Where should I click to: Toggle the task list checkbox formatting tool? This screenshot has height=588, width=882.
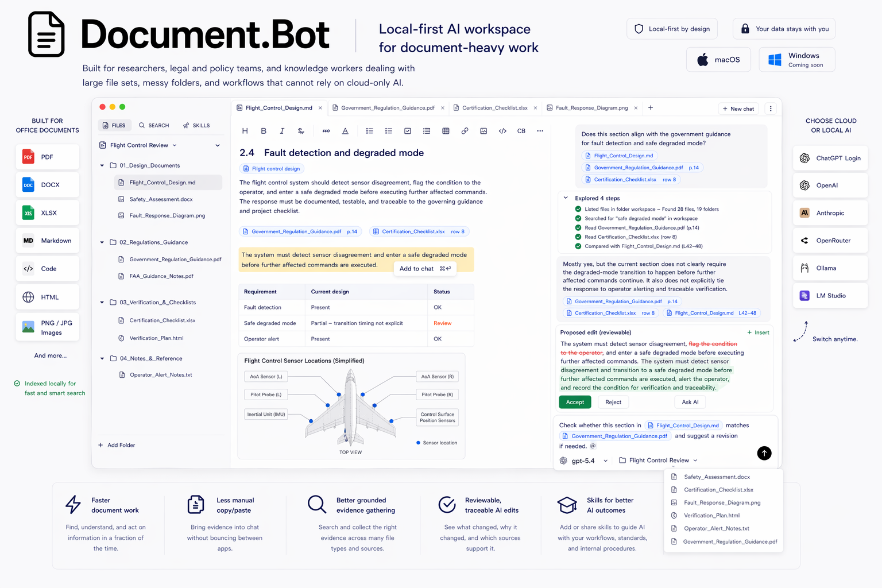[x=408, y=131]
